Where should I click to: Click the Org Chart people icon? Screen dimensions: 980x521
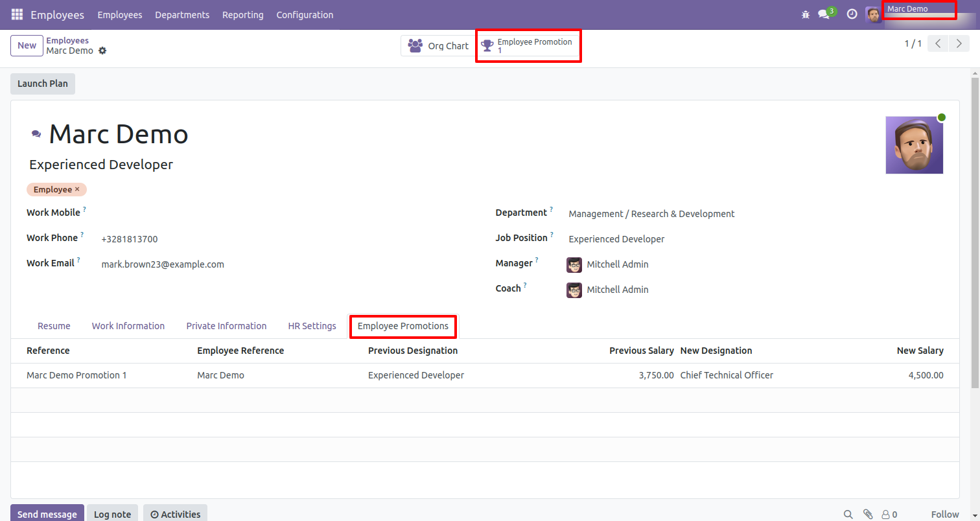coord(415,46)
